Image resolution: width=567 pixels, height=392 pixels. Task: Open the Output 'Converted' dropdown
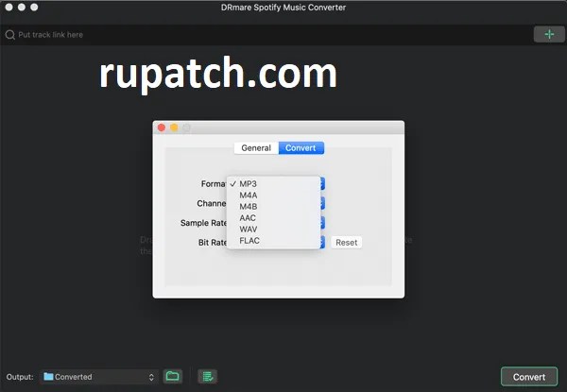98,377
